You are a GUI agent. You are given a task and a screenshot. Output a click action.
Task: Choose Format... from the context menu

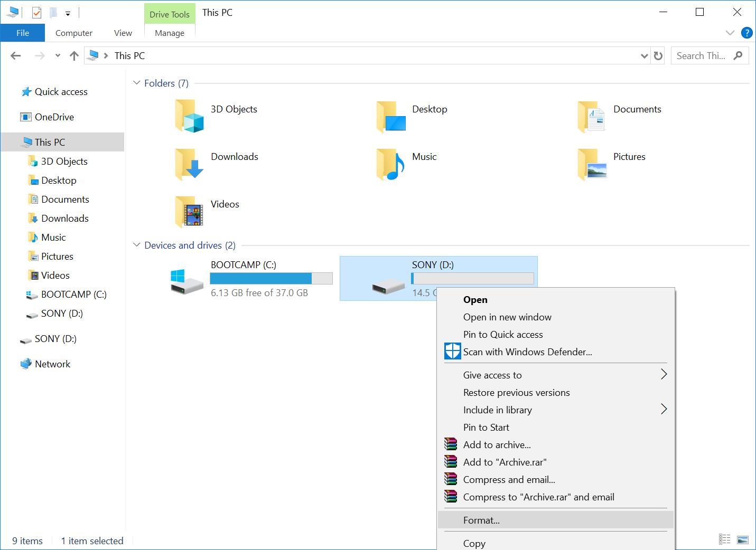[x=481, y=520]
